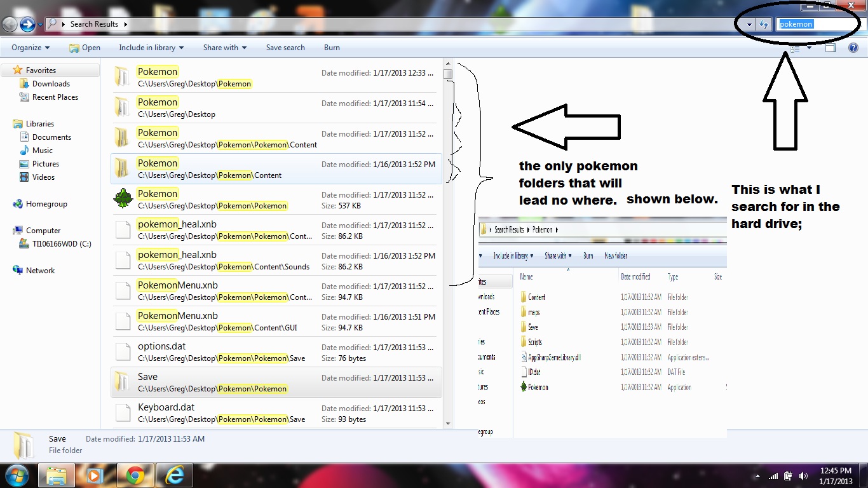Open the change view options arrow
868x488 pixels.
pos(809,48)
